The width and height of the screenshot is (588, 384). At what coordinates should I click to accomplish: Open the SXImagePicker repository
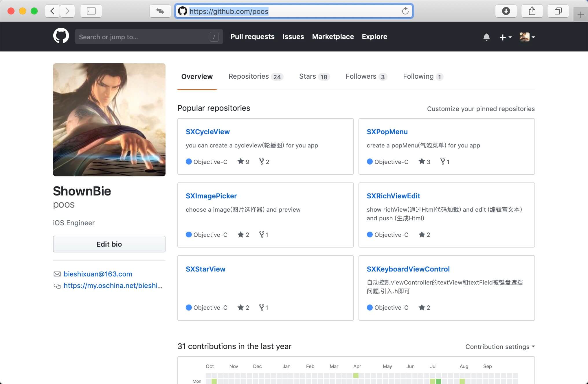[x=211, y=196]
